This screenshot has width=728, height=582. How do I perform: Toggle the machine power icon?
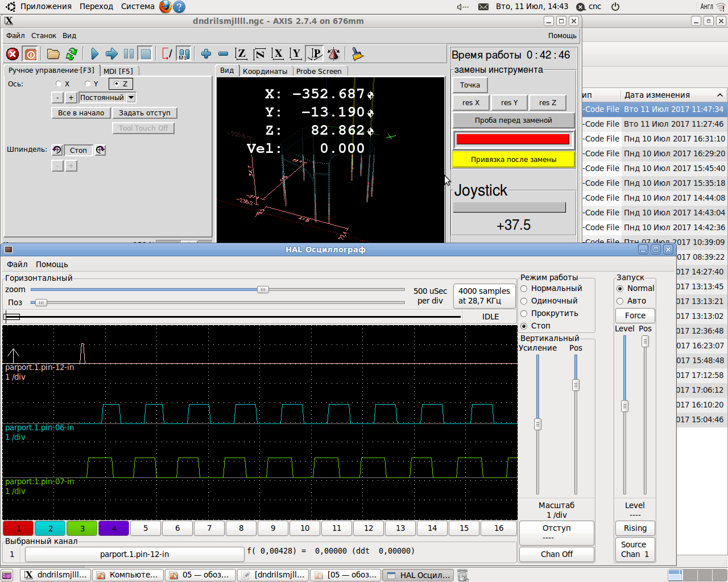[31, 54]
